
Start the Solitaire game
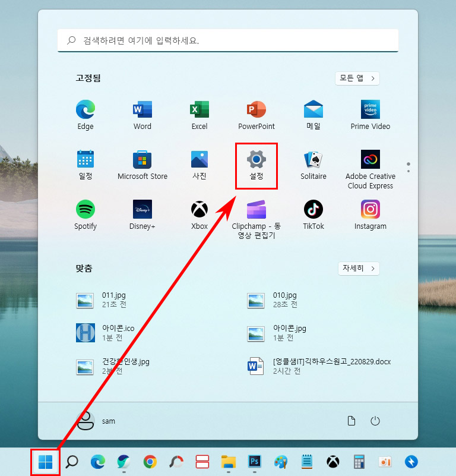313,165
